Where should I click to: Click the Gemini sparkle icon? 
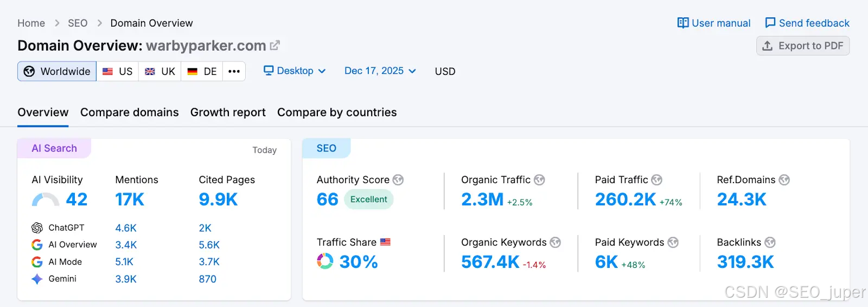tap(37, 279)
